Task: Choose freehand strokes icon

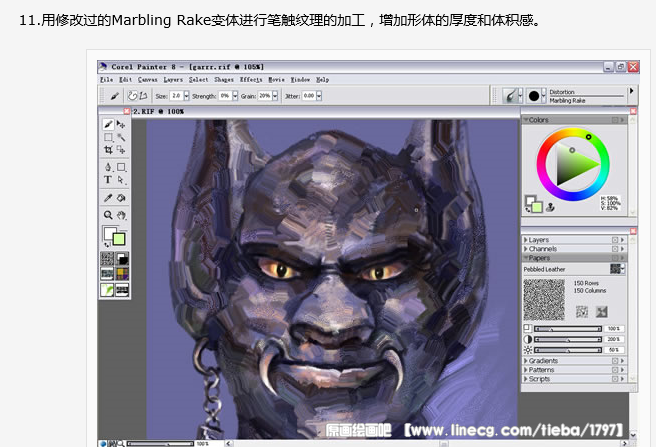Action: click(132, 96)
